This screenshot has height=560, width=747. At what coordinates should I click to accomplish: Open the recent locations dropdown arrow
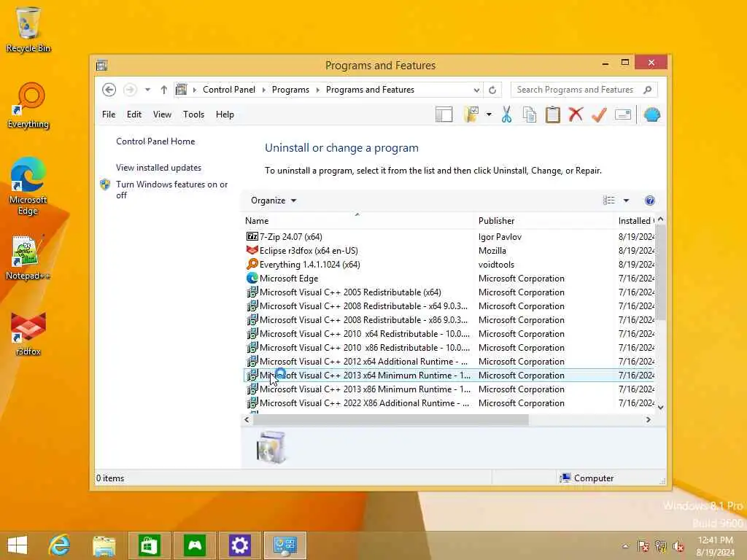coord(147,90)
